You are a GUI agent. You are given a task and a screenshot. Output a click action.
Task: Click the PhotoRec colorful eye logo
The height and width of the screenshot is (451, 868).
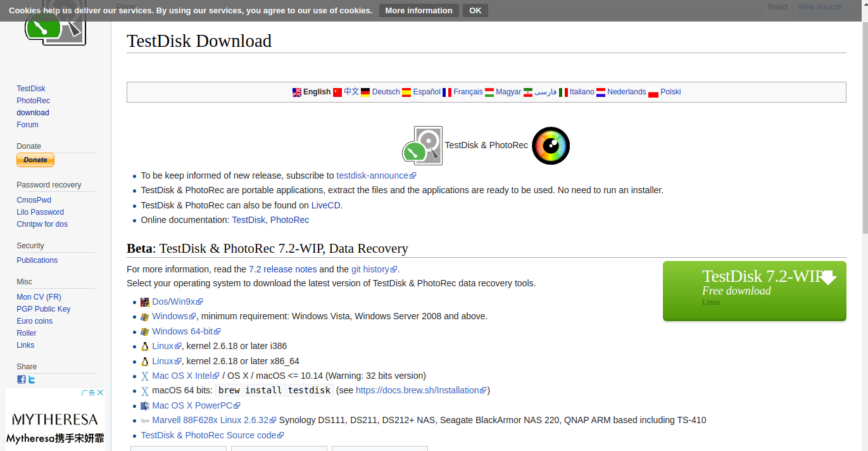coord(551,146)
